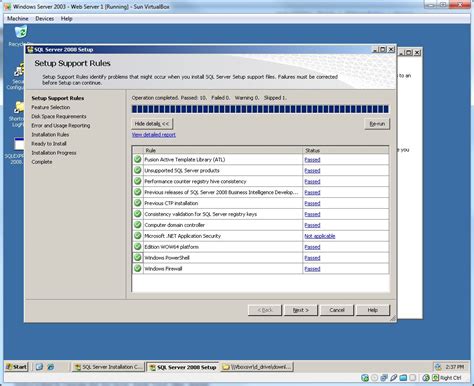The height and width of the screenshot is (386, 474).
Task: Click Passed link for Previous CTP installation
Action: click(312, 203)
